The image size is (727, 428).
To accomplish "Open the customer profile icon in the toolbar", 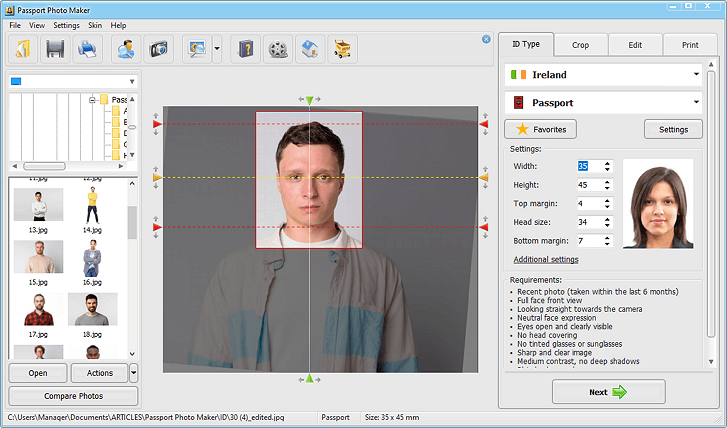I will pyautogui.click(x=126, y=49).
